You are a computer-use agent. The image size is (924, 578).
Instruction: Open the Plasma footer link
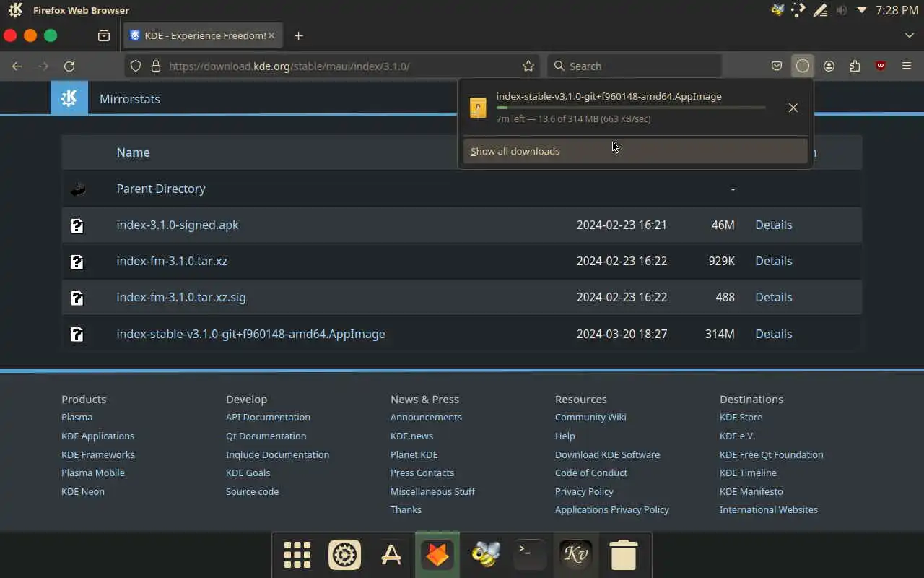pyautogui.click(x=77, y=417)
